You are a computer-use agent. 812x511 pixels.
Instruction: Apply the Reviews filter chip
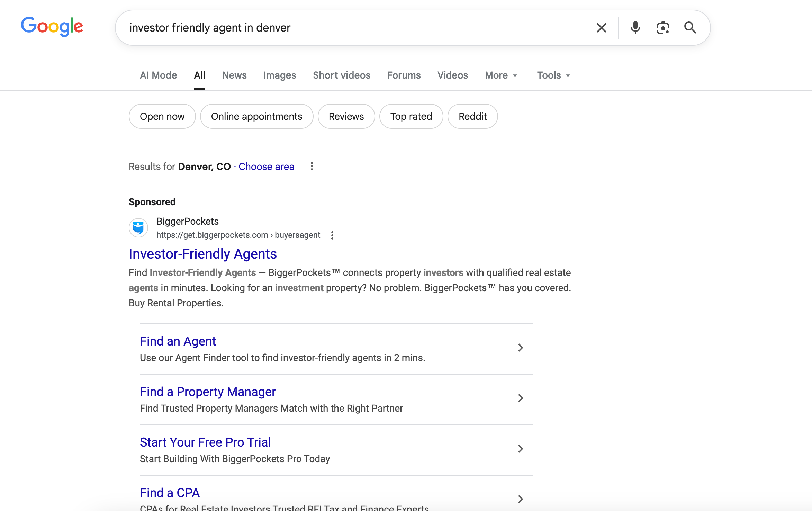(346, 116)
